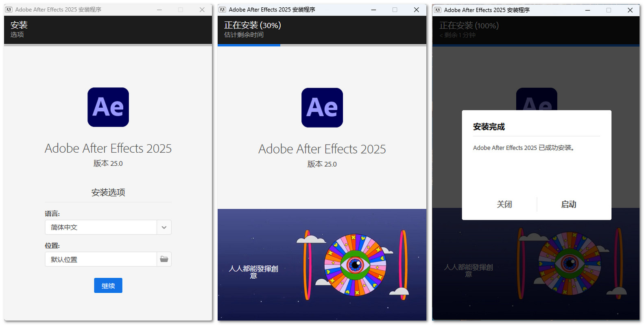Click title bar app icon of 100% completed window
Viewport: 644px width, 325px height.
tap(438, 10)
